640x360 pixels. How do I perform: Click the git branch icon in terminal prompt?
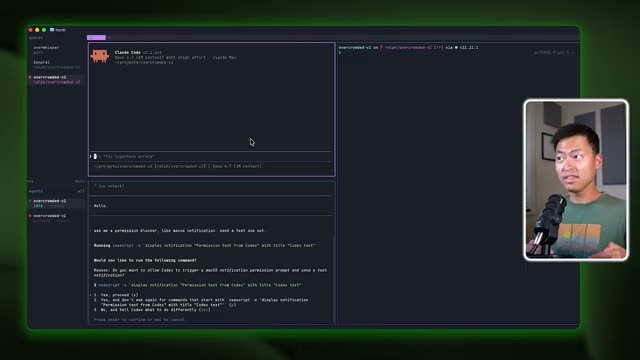381,47
